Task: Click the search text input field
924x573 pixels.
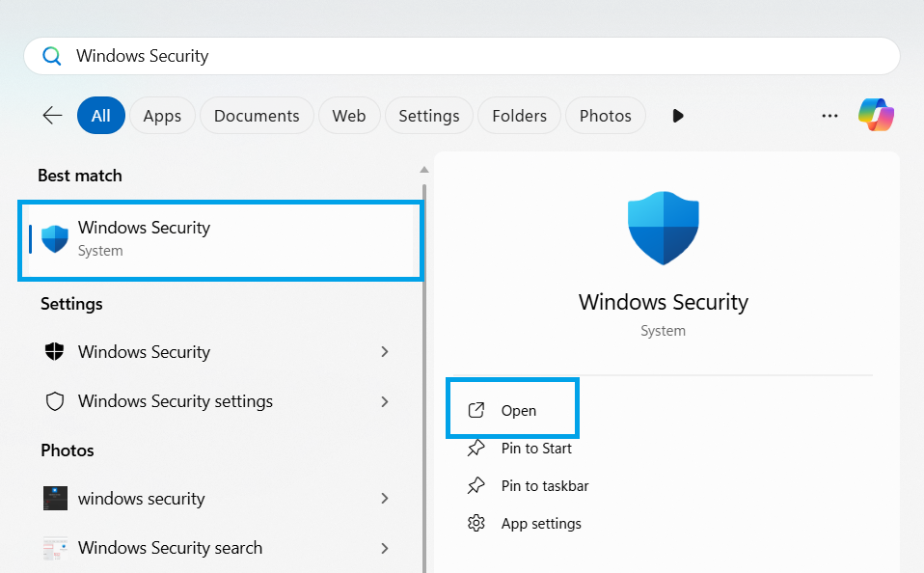Action: coord(482,56)
